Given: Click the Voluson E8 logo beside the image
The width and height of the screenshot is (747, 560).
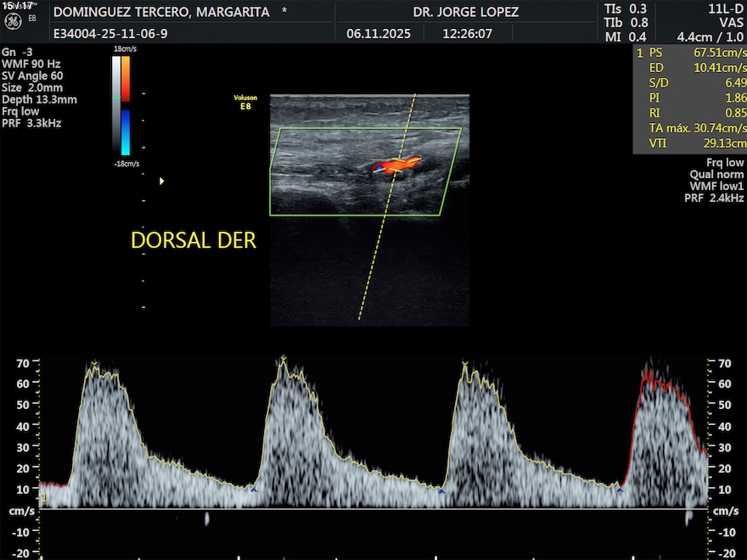Looking at the screenshot, I should tap(245, 102).
